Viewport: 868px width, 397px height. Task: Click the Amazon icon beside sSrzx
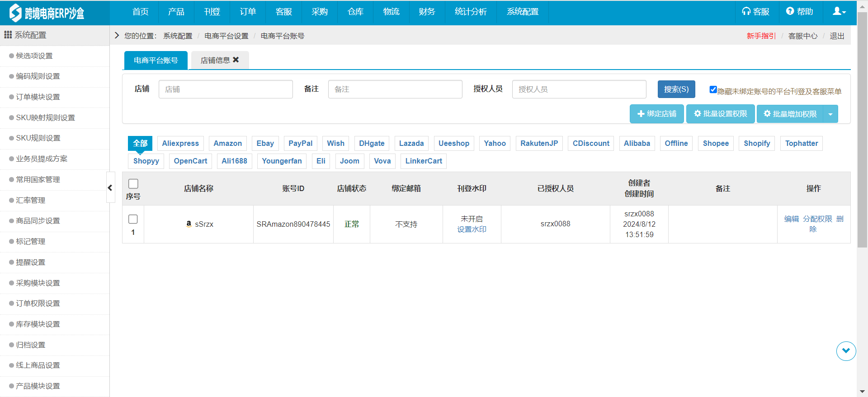[189, 224]
